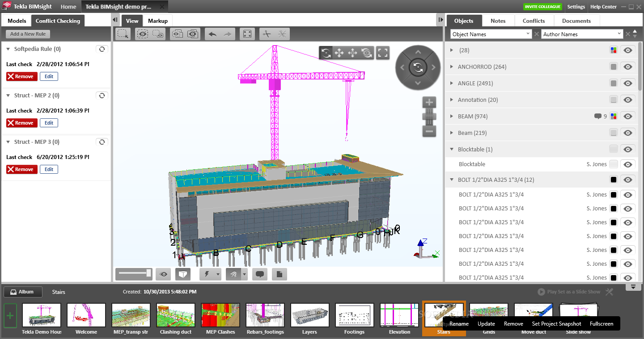644x339 pixels.
Task: Click the remove clip planes icon
Action: [282, 34]
